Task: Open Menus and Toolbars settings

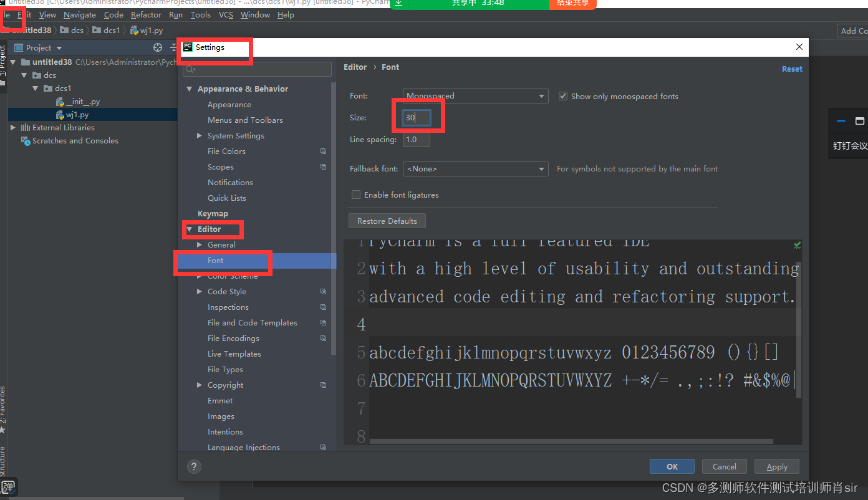Action: click(245, 120)
